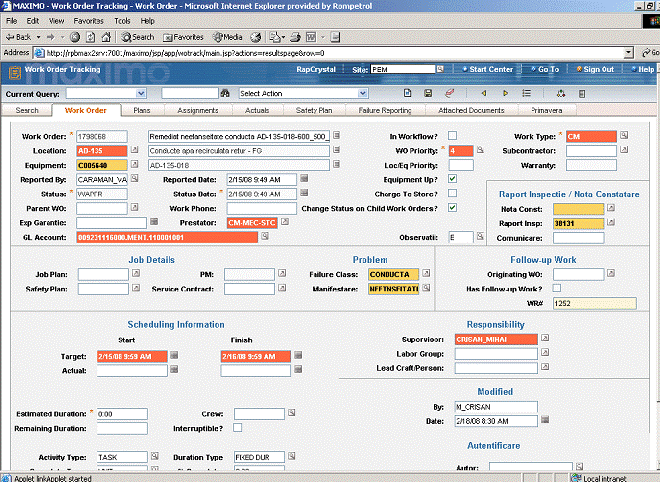Open WO Priority lookup icon

480,149
